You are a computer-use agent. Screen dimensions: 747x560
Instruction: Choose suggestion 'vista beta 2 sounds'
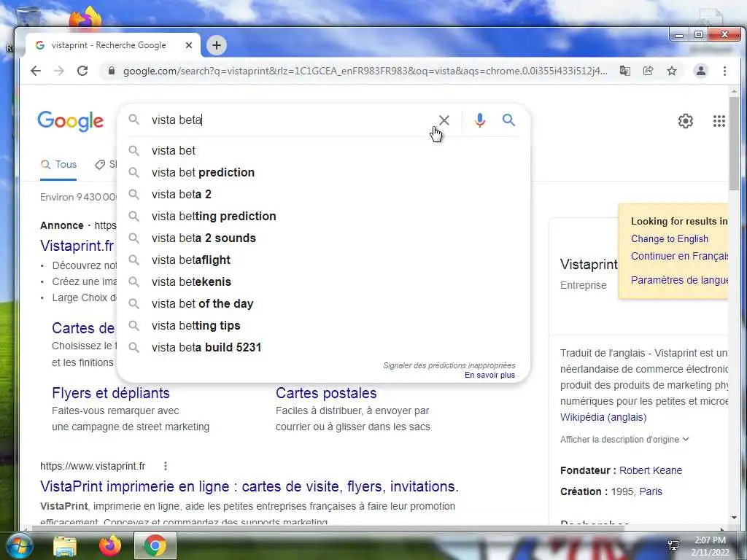click(323, 238)
